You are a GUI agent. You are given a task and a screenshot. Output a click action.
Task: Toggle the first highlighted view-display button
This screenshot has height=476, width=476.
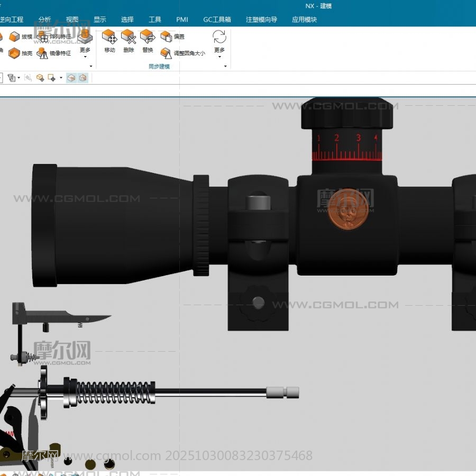coord(71,78)
